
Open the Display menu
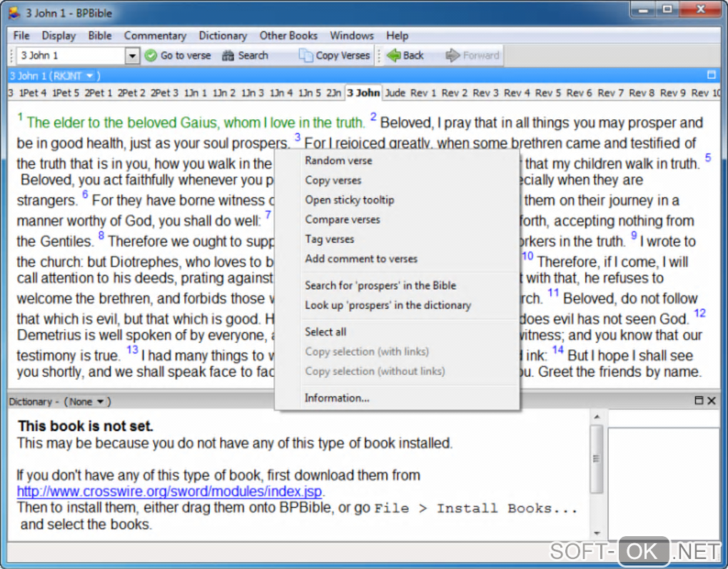point(59,36)
